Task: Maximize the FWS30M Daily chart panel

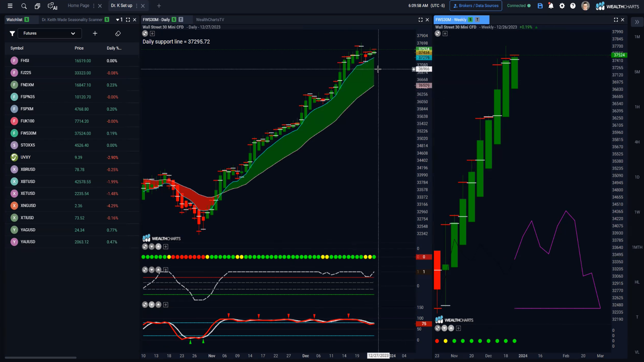Action: pos(421,20)
